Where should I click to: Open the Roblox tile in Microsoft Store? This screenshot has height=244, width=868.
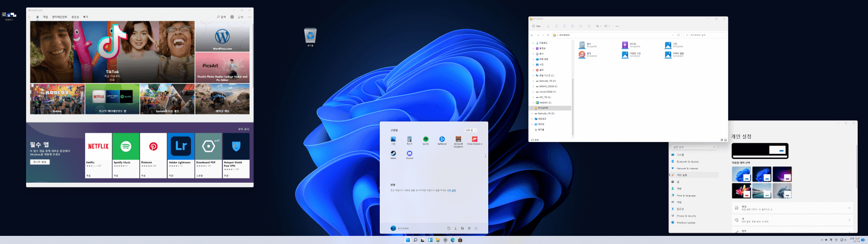pos(58,99)
